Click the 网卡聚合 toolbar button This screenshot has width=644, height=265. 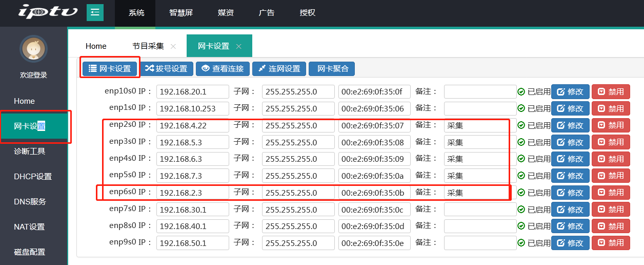pos(332,69)
